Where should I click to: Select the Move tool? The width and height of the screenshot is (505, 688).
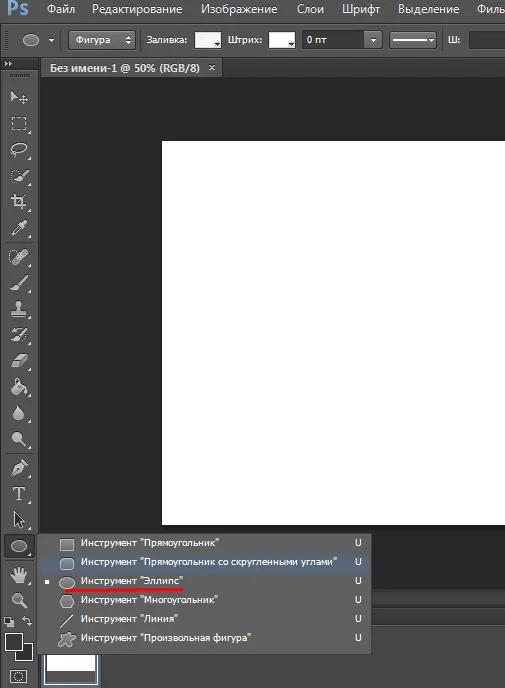(x=19, y=97)
